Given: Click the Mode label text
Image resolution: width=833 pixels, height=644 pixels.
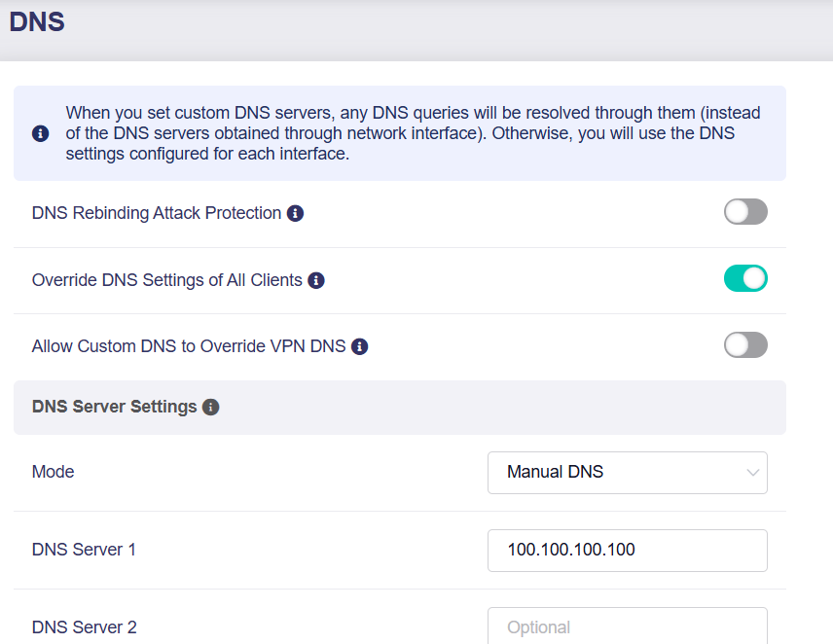Looking at the screenshot, I should (54, 472).
